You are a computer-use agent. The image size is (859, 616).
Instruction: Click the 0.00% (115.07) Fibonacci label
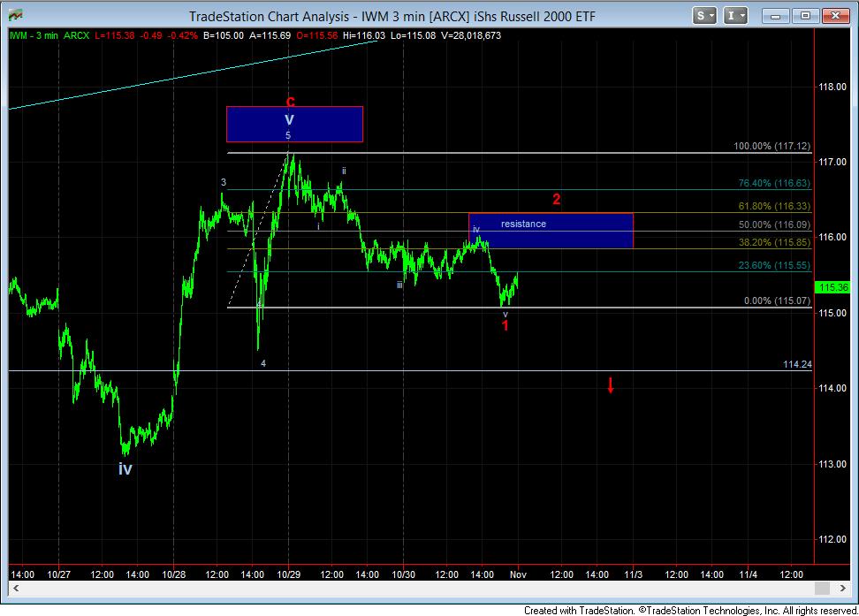pos(777,300)
